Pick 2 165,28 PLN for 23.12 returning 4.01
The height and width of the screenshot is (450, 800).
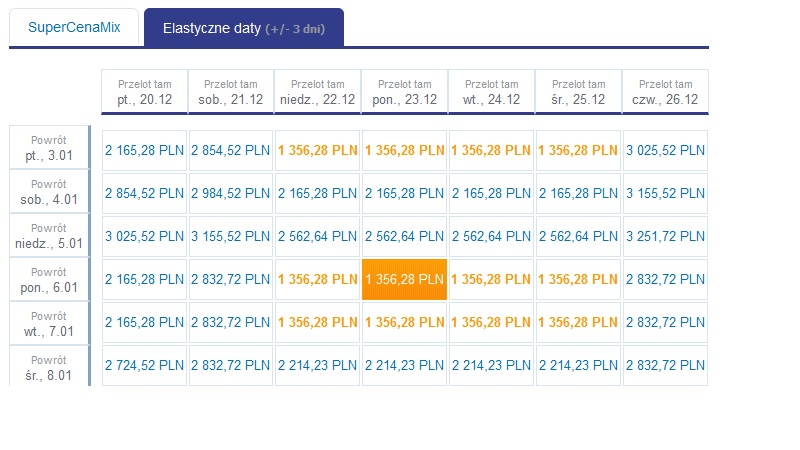tap(405, 193)
